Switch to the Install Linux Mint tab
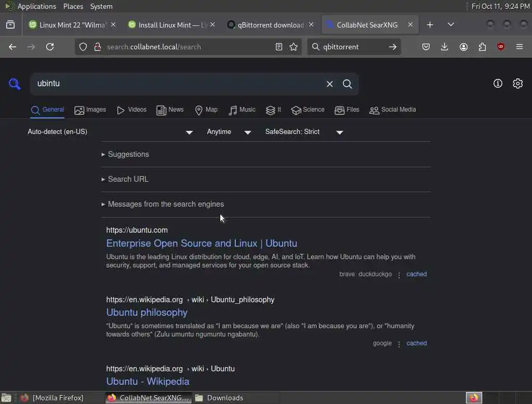The width and height of the screenshot is (532, 404). click(171, 25)
